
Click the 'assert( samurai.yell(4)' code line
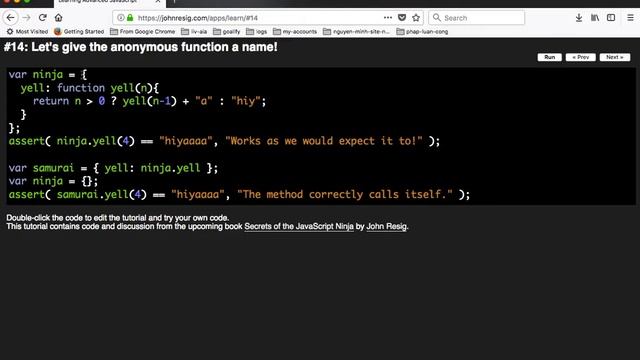click(239, 194)
